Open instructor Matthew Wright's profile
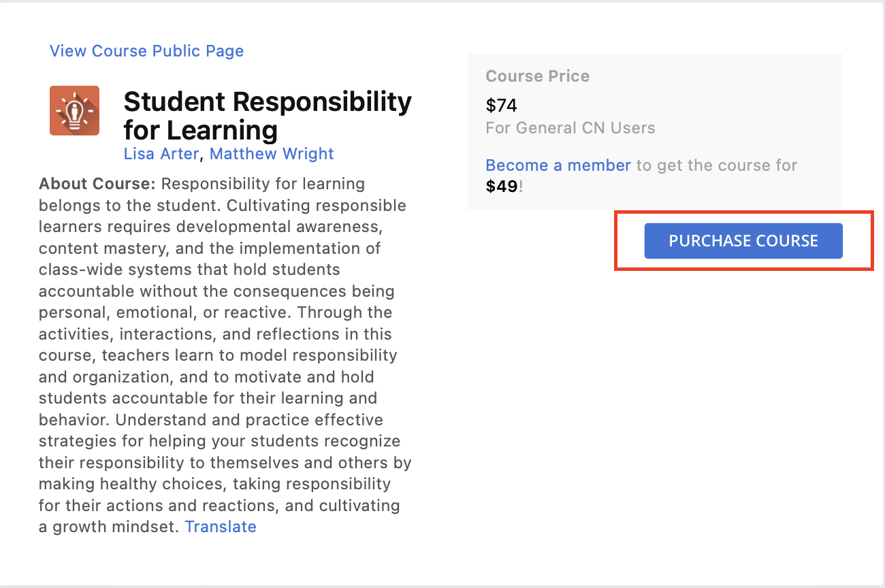The height and width of the screenshot is (588, 885). pos(272,154)
